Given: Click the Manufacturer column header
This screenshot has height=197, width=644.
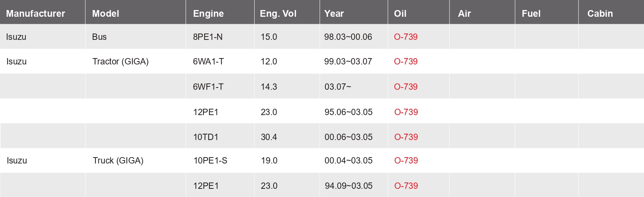Looking at the screenshot, I should click(x=35, y=14).
